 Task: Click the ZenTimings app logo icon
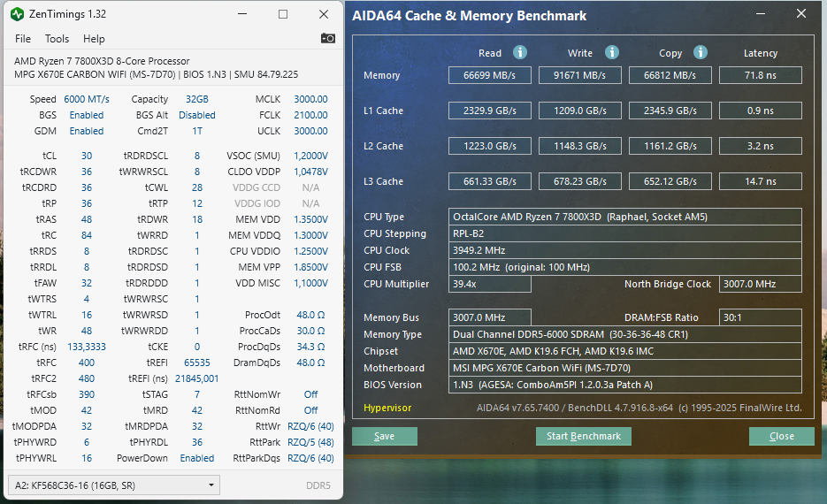pos(18,14)
